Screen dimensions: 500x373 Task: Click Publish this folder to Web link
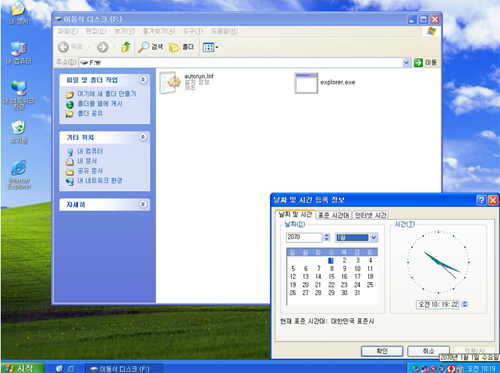coord(94,104)
